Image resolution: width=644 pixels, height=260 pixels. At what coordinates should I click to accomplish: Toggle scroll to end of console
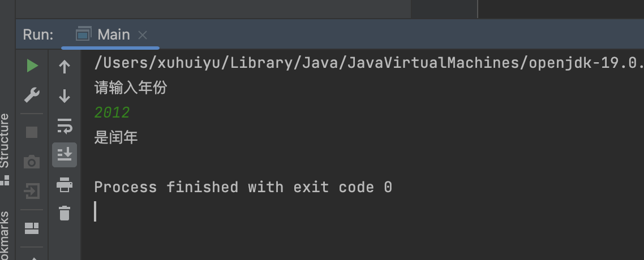pos(65,154)
